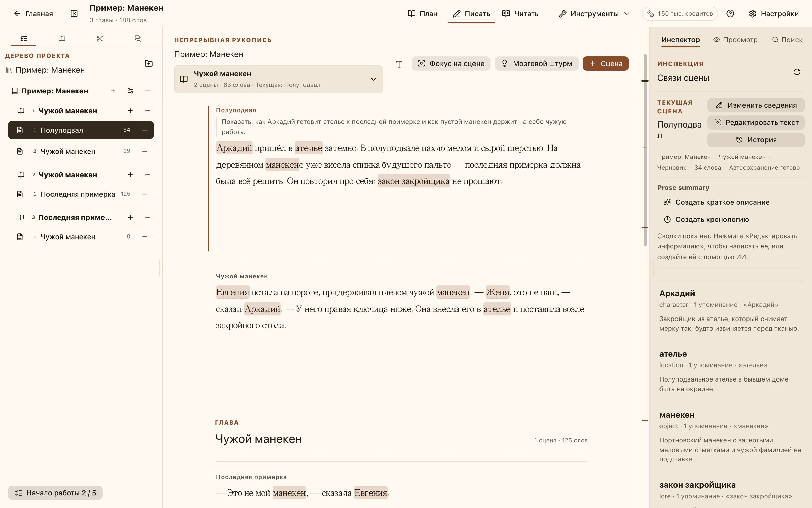
Task: Remove the book Пример: Манекен minus icon
Action: (x=148, y=91)
